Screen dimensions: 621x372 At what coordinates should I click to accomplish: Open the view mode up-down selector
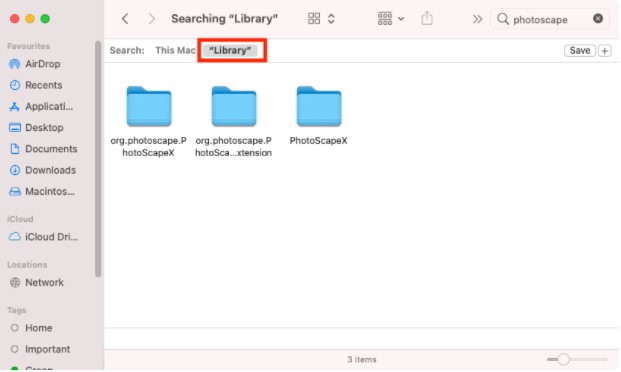[x=331, y=19]
